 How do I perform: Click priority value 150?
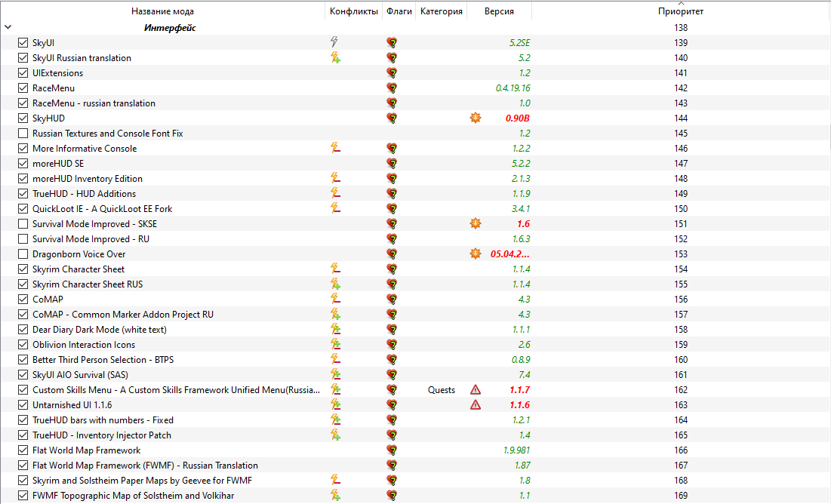pos(681,208)
